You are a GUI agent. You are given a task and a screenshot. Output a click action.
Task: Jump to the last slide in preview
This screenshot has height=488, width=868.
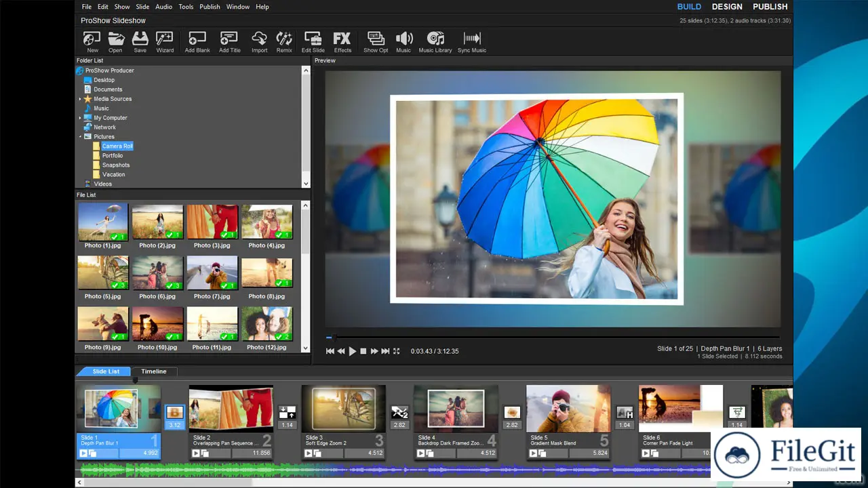click(385, 351)
